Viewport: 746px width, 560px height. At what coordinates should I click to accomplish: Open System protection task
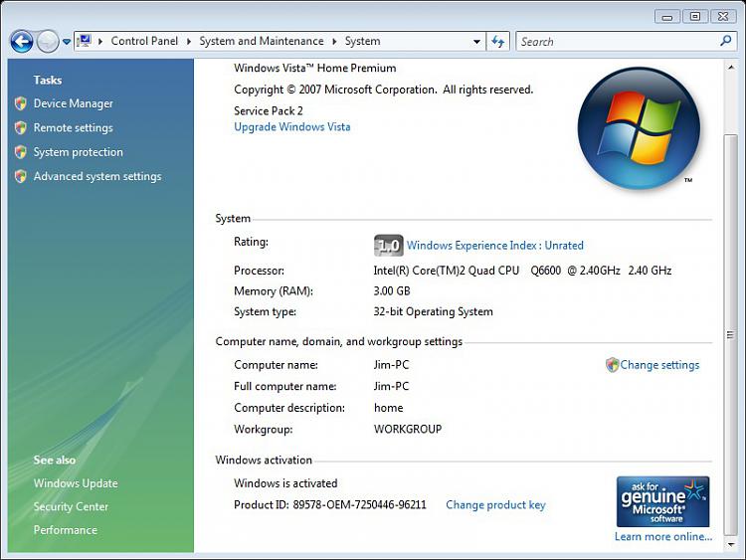pyautogui.click(x=78, y=152)
